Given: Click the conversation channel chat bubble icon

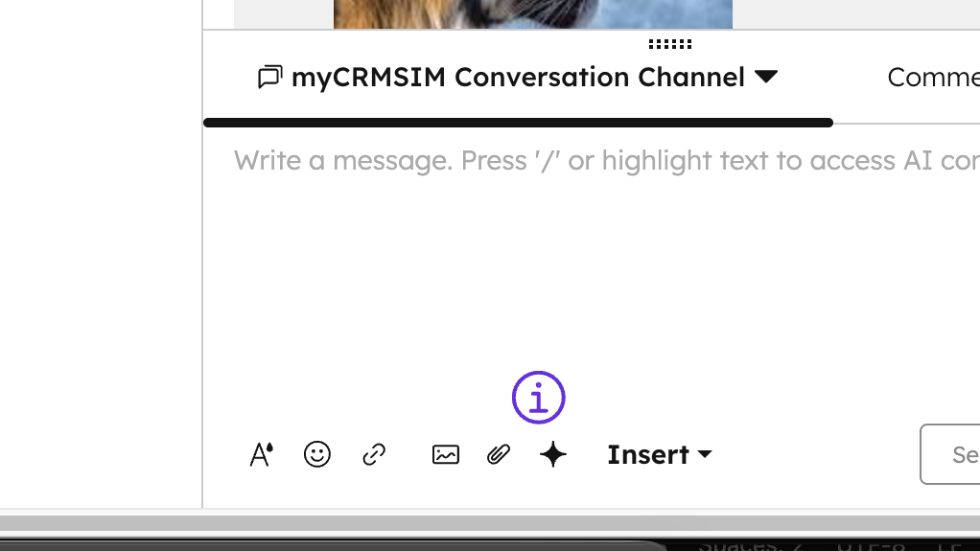Looking at the screenshot, I should (270, 78).
